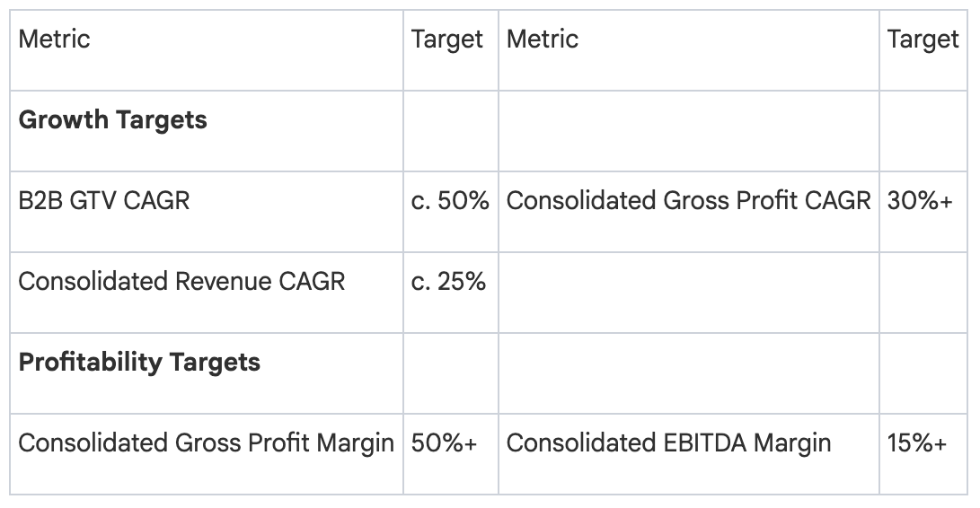
Task: Click empty last cell in Revenue CAGR row
Action: tap(923, 293)
